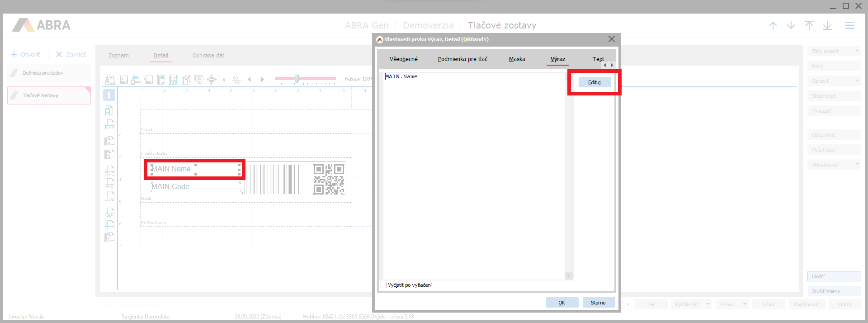868x323 pixels.
Task: Choose the E=mc² expression element tool
Action: click(109, 125)
